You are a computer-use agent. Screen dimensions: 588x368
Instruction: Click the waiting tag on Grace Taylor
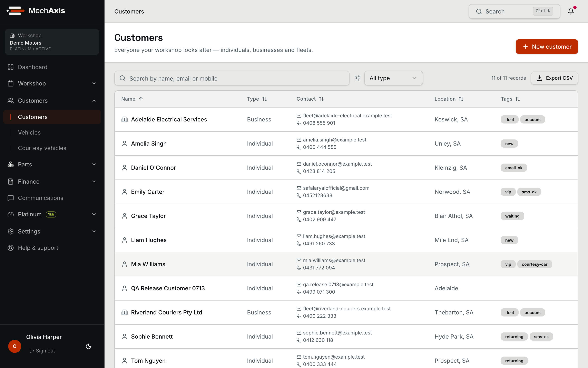click(x=512, y=216)
